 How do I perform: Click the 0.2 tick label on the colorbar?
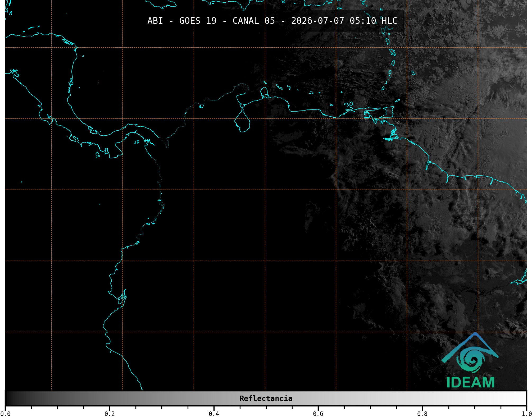(x=110, y=414)
